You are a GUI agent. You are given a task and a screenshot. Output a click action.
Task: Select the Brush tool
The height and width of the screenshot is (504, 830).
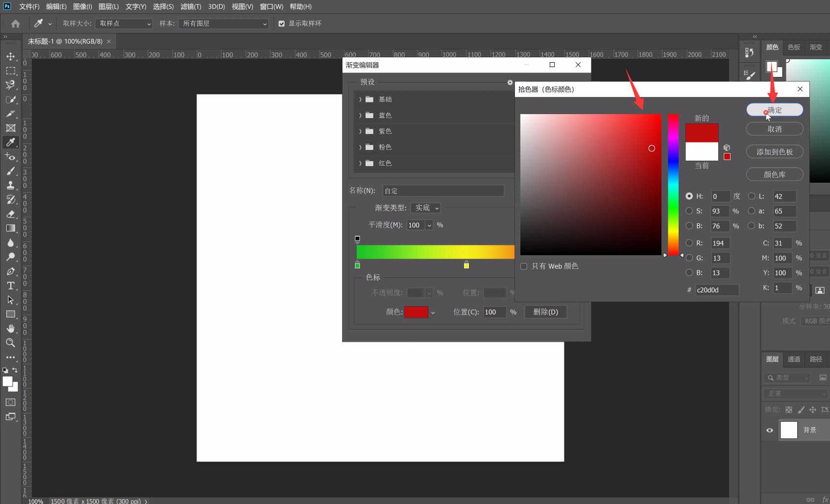[x=10, y=171]
